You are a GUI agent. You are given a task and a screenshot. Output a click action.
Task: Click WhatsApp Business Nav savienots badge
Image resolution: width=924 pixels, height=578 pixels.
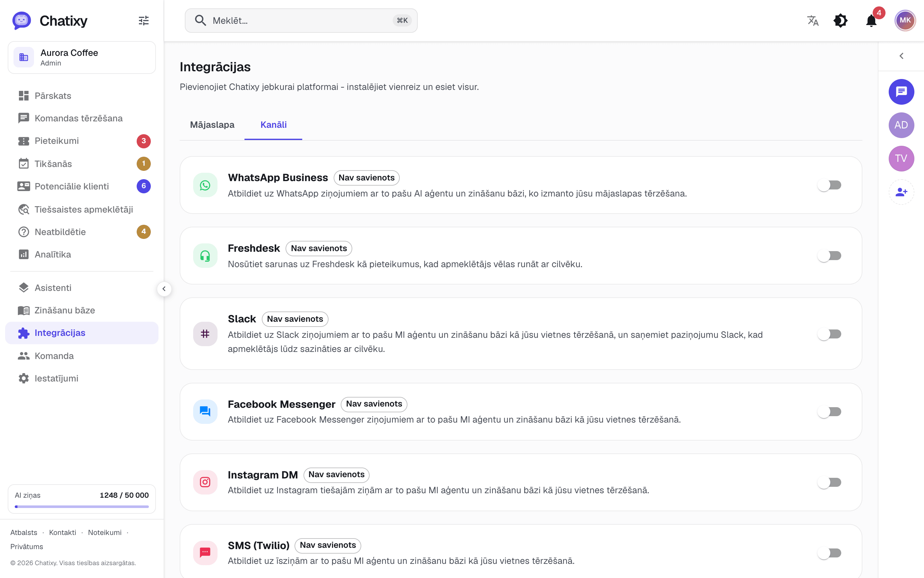pyautogui.click(x=366, y=178)
